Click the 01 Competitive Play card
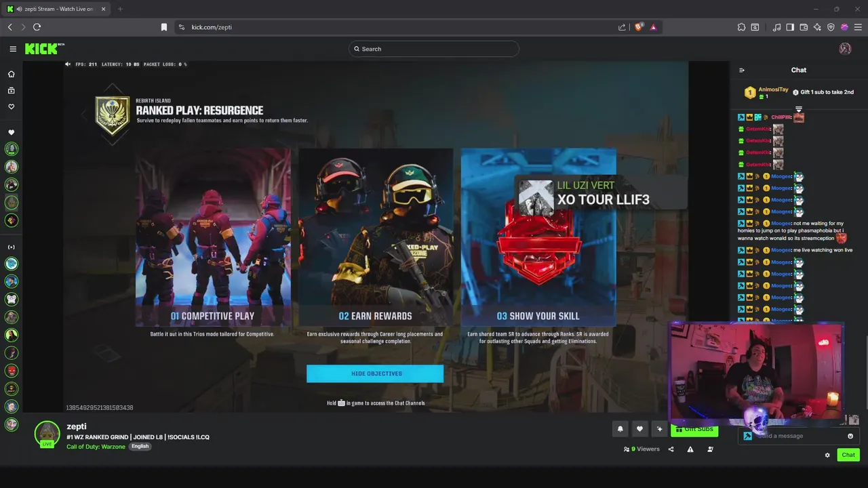This screenshot has height=488, width=868. click(213, 238)
